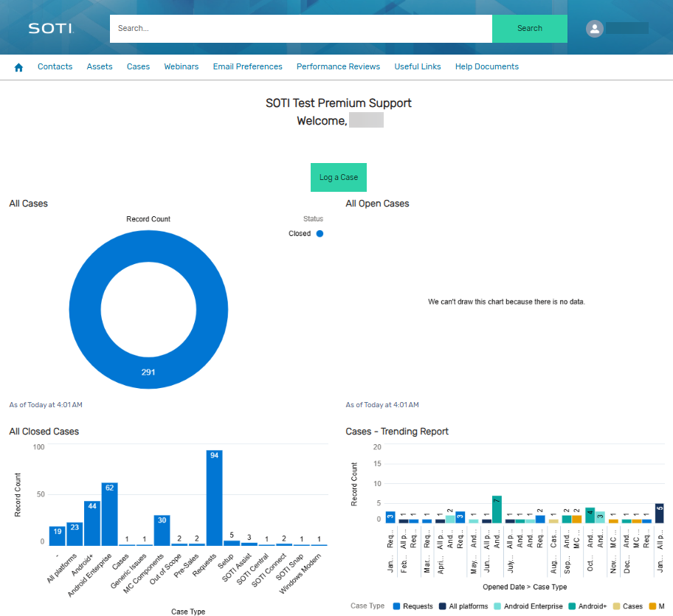Switch to the Assets tab
Viewport: 673px width, 616px height.
(x=99, y=66)
